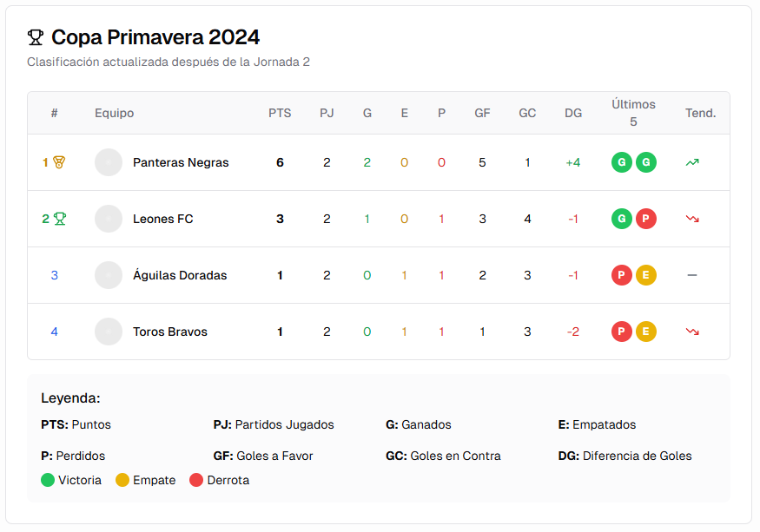Click the dash trend indicator for Águilas Doradas
The width and height of the screenshot is (760, 532).
[691, 275]
